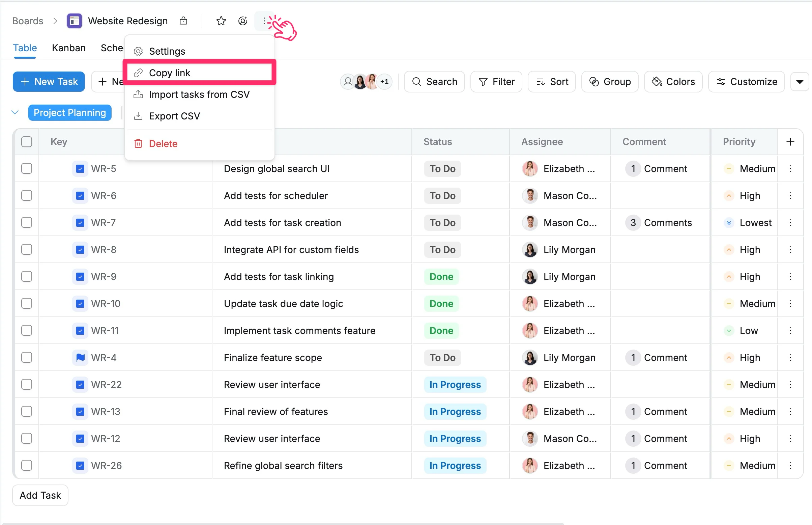Screen dimensions: 812x525
Task: Click the blue New Task button
Action: click(x=49, y=82)
